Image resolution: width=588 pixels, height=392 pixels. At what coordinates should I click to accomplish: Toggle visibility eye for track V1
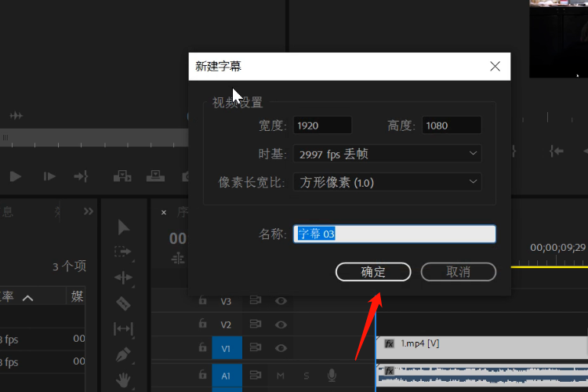click(281, 348)
